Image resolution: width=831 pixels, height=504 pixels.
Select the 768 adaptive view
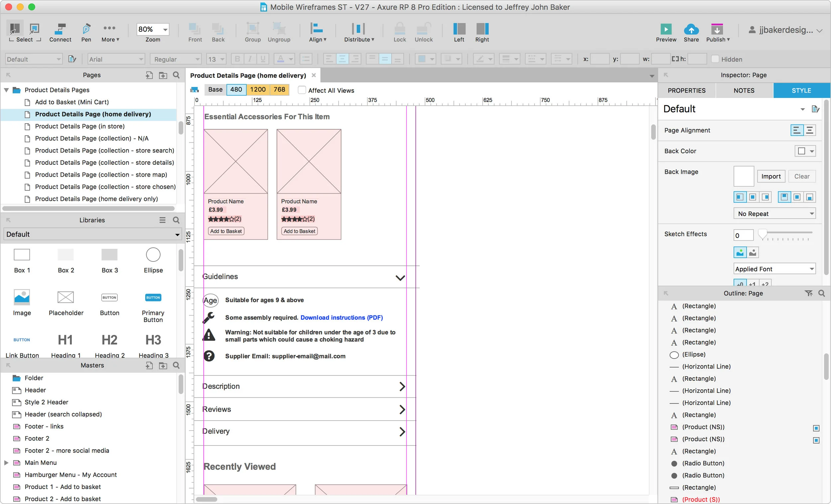(279, 90)
